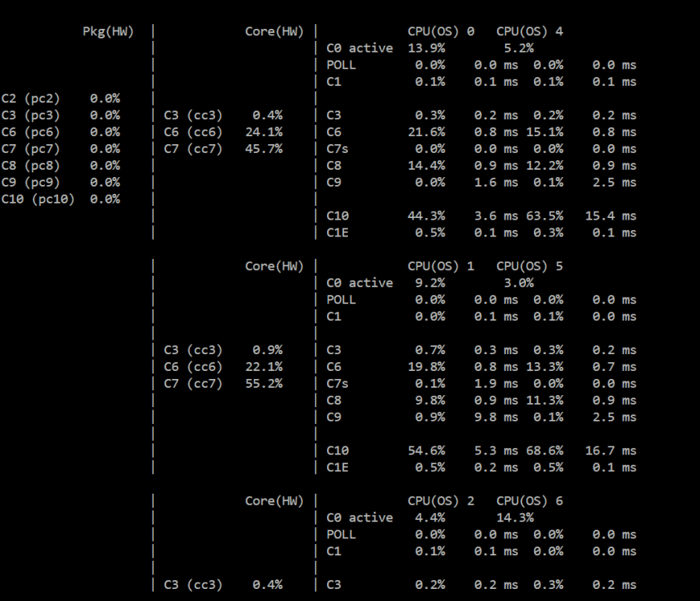Image resolution: width=700 pixels, height=601 pixels.
Task: Select the C7s label in the CPU(OS) 1 block
Action: (x=338, y=384)
